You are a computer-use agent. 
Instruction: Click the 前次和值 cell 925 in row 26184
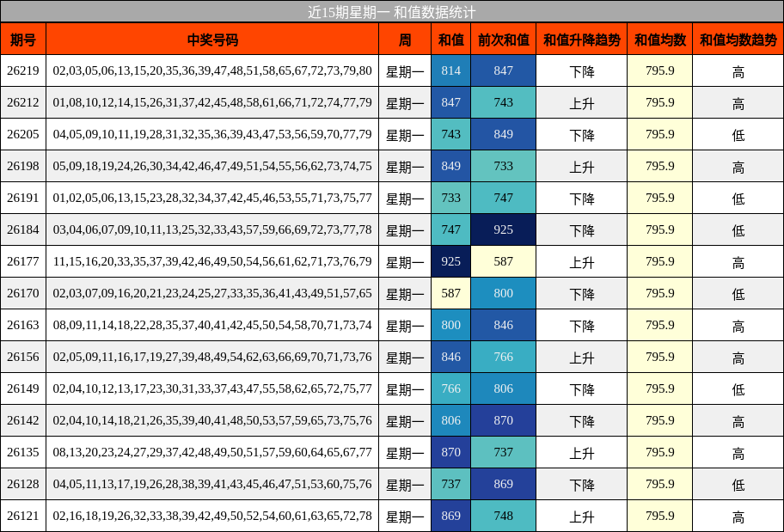(x=504, y=230)
